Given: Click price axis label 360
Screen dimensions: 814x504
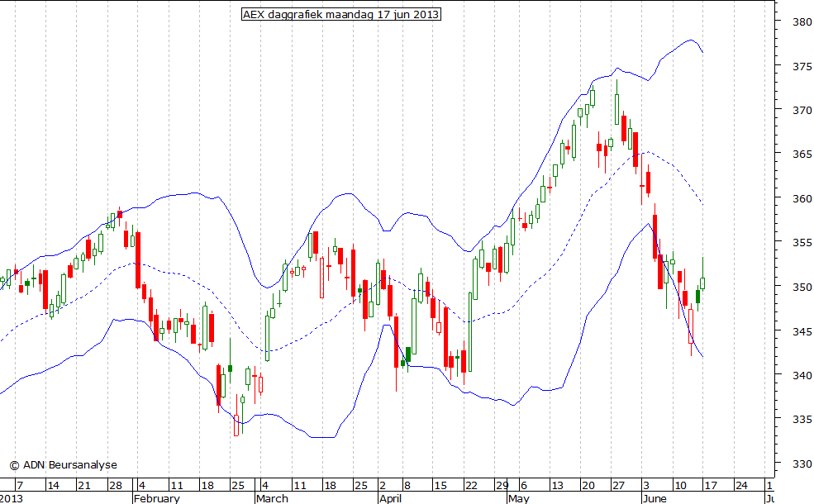Looking at the screenshot, I should tap(802, 198).
